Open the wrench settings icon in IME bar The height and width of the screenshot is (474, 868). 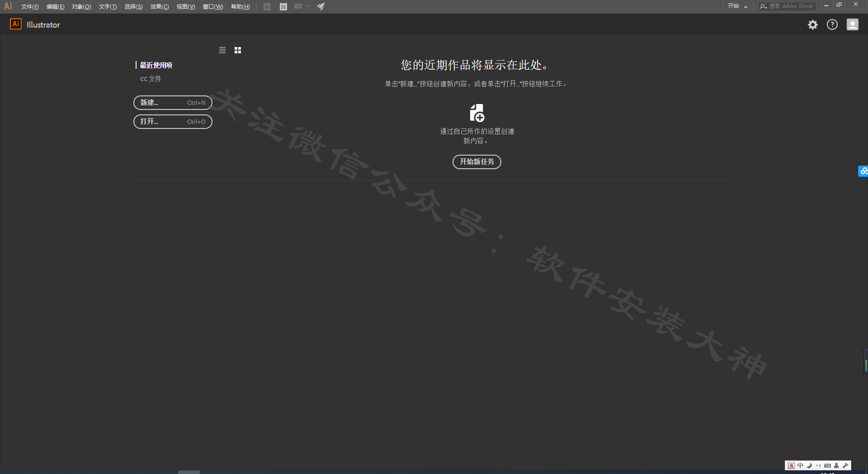tap(845, 465)
